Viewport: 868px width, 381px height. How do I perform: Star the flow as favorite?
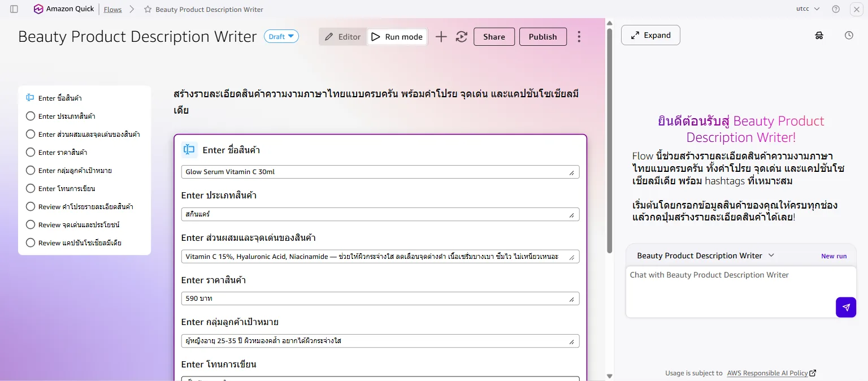click(147, 9)
